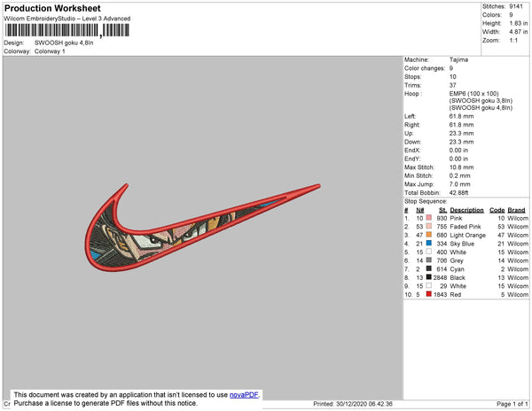Click the Width value 4.87 in
Image resolution: width=532 pixels, height=411 pixels.
tap(519, 32)
